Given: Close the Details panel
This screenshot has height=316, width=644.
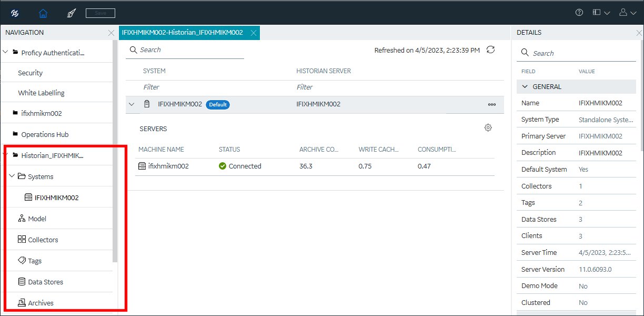Looking at the screenshot, I should [x=639, y=33].
